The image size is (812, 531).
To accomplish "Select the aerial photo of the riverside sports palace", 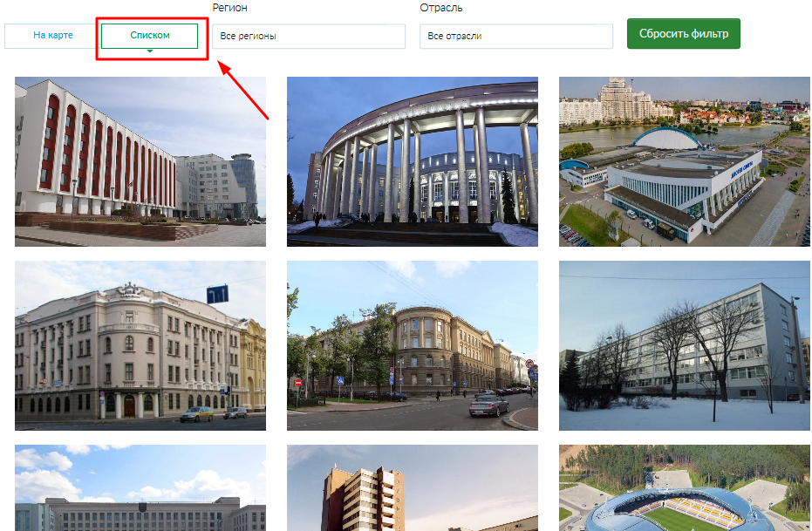I will click(684, 161).
